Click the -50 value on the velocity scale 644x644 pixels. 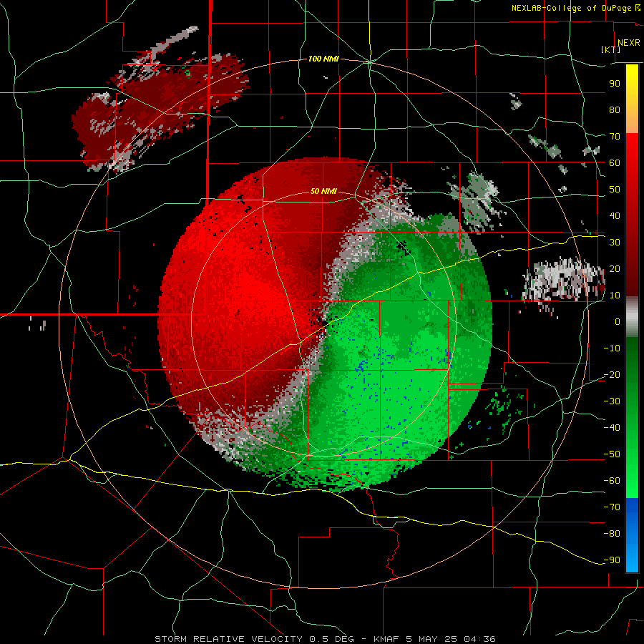coord(612,454)
